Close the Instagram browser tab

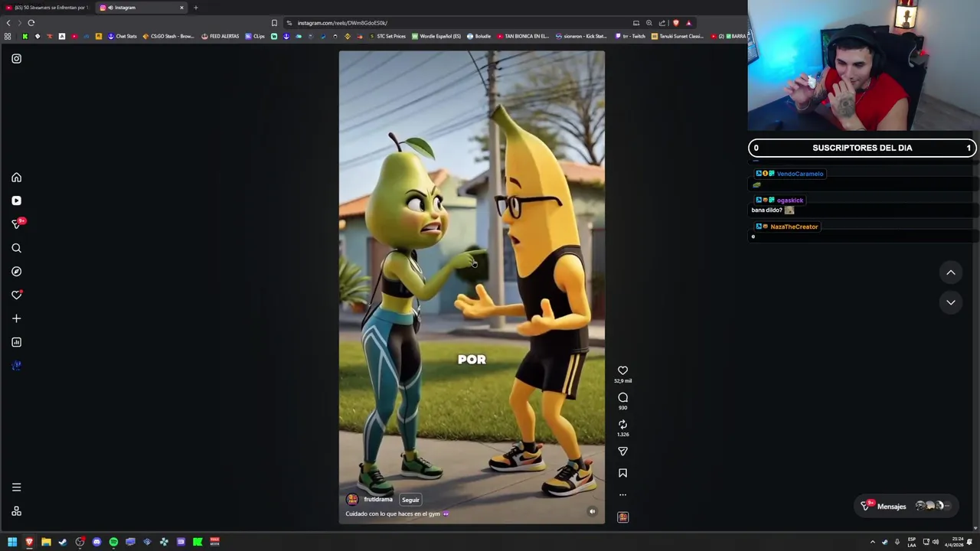tap(181, 8)
